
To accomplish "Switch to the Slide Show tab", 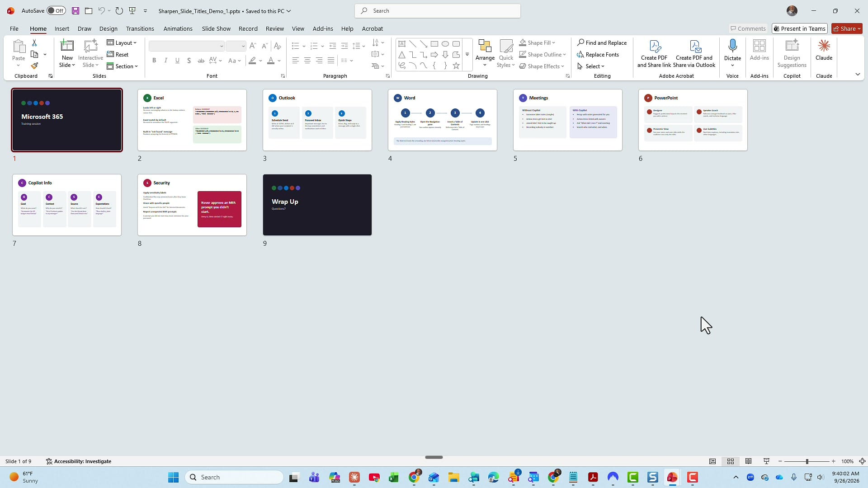I will (216, 28).
